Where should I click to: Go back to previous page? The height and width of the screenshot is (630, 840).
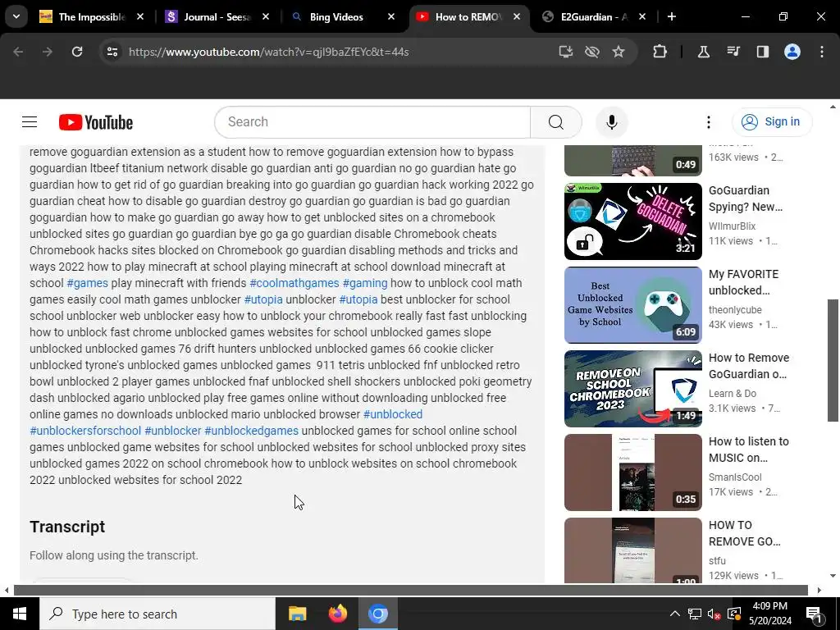pyautogui.click(x=18, y=52)
